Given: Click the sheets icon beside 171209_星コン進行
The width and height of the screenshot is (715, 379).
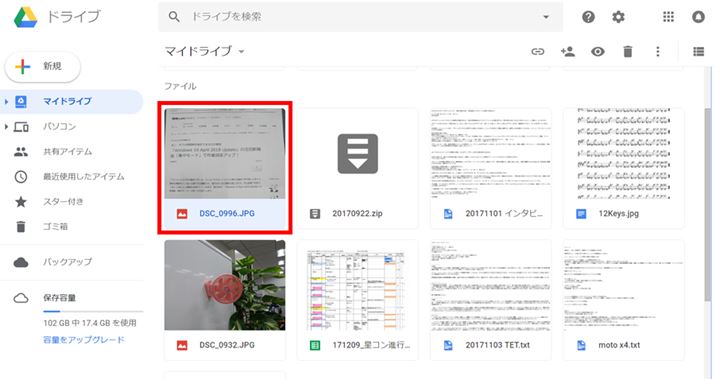Looking at the screenshot, I should (x=315, y=345).
